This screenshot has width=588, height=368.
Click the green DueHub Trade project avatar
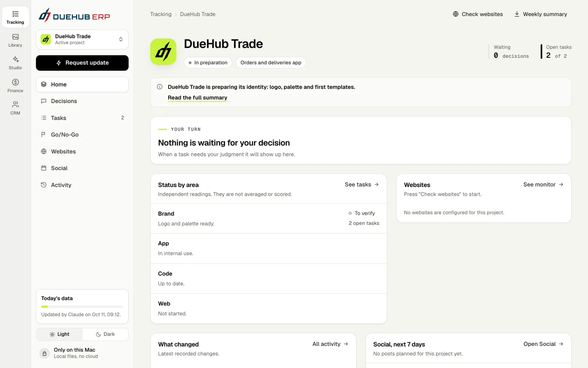pyautogui.click(x=46, y=39)
